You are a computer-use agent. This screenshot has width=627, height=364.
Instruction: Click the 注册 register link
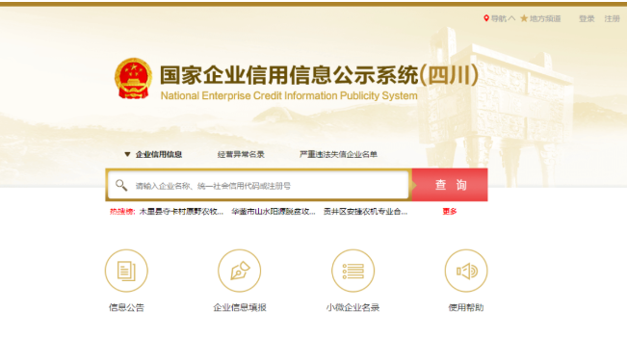point(612,18)
